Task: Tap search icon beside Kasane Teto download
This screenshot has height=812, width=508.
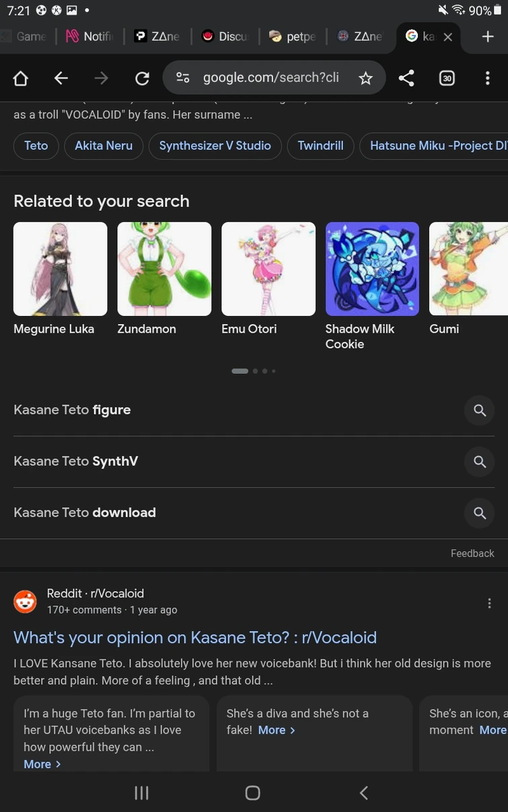Action: click(x=479, y=513)
